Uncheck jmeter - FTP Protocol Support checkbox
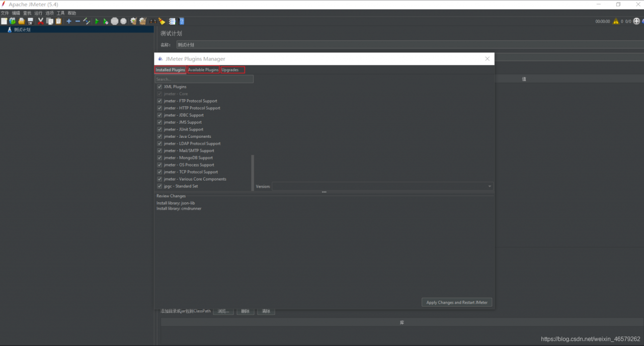The height and width of the screenshot is (346, 644). [159, 101]
